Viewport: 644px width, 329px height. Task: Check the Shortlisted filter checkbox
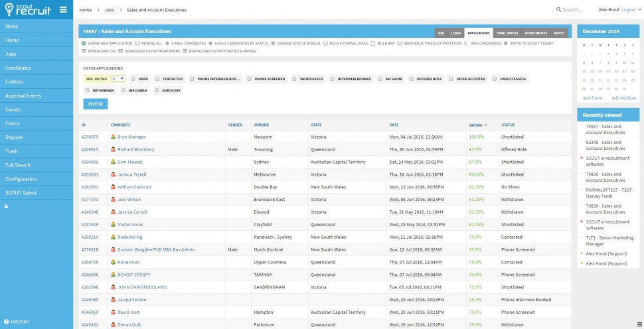click(x=294, y=79)
